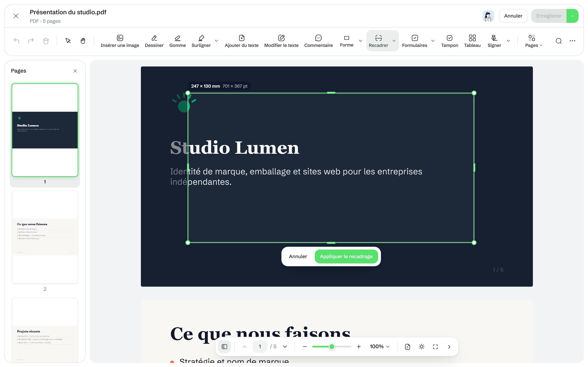588x367 pixels.
Task: Toggle the sidebar panel button
Action: [224, 346]
